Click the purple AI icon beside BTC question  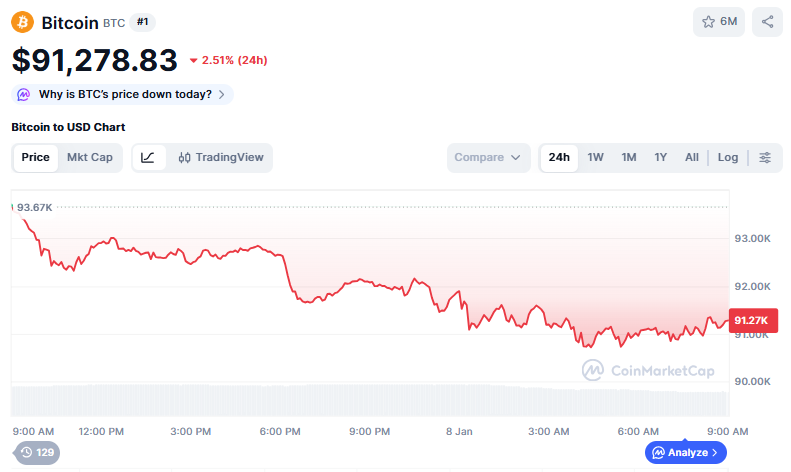24,94
